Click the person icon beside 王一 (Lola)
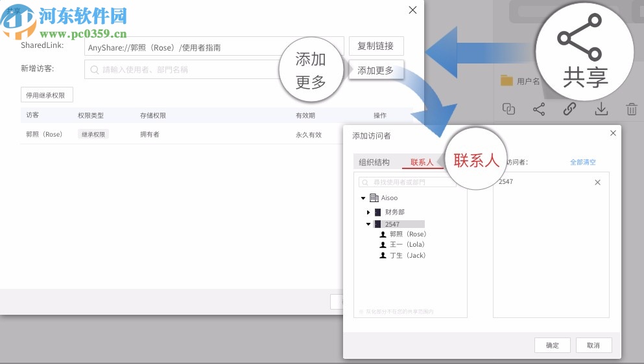This screenshot has height=364, width=644. point(383,245)
